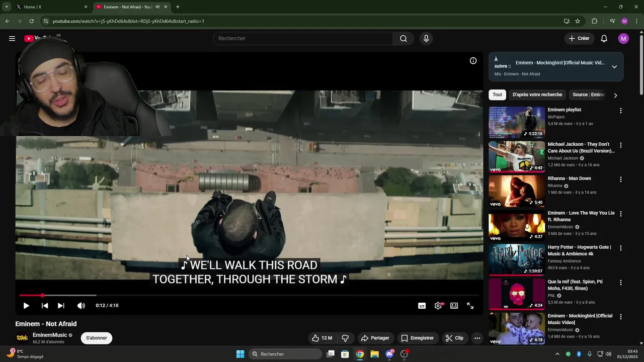Image resolution: width=644 pixels, height=362 pixels.
Task: Toggle subtitles on the player
Action: 422,306
